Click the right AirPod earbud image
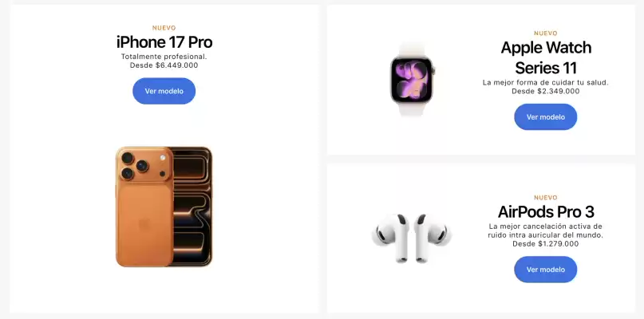This screenshot has width=644, height=319. tap(433, 238)
